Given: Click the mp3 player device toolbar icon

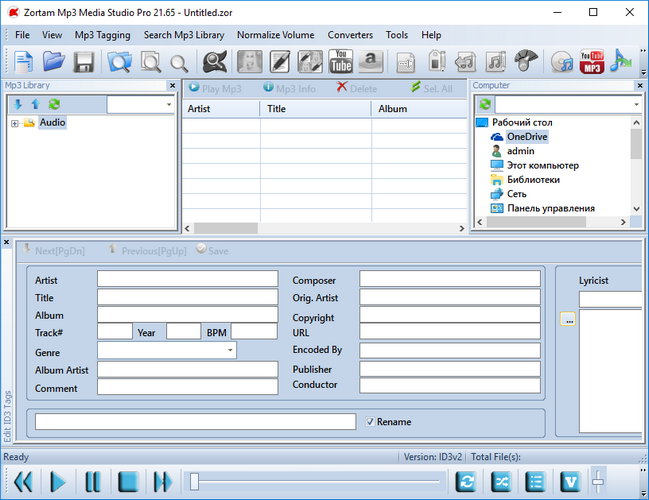Looking at the screenshot, I should (436, 61).
